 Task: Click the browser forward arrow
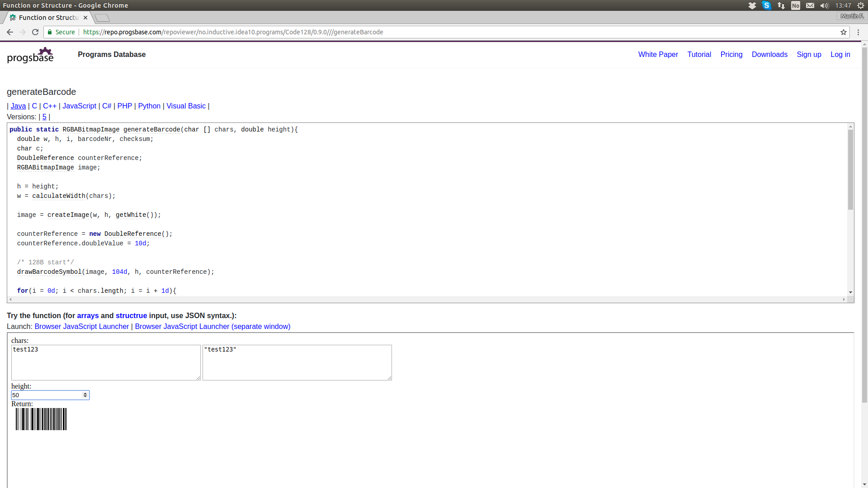coord(23,32)
